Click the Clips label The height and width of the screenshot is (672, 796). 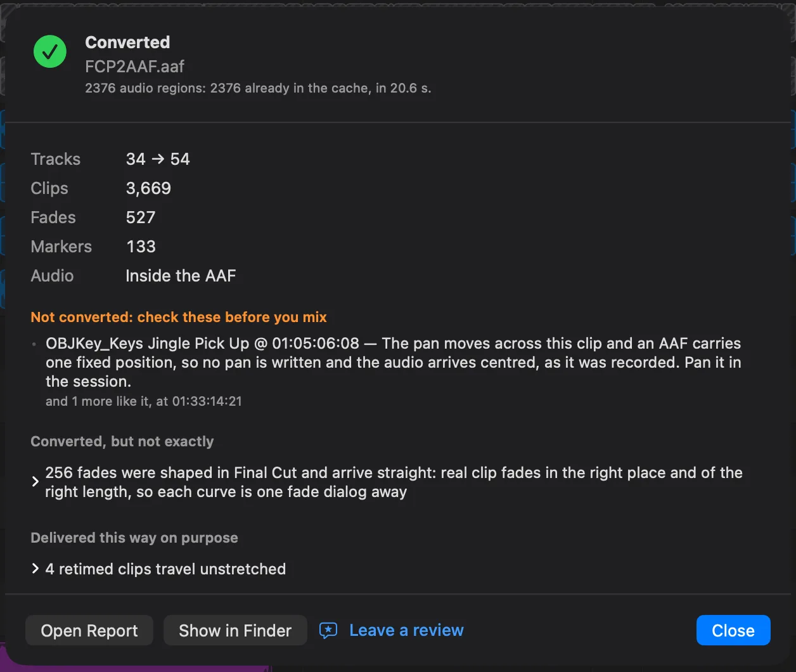click(x=49, y=188)
